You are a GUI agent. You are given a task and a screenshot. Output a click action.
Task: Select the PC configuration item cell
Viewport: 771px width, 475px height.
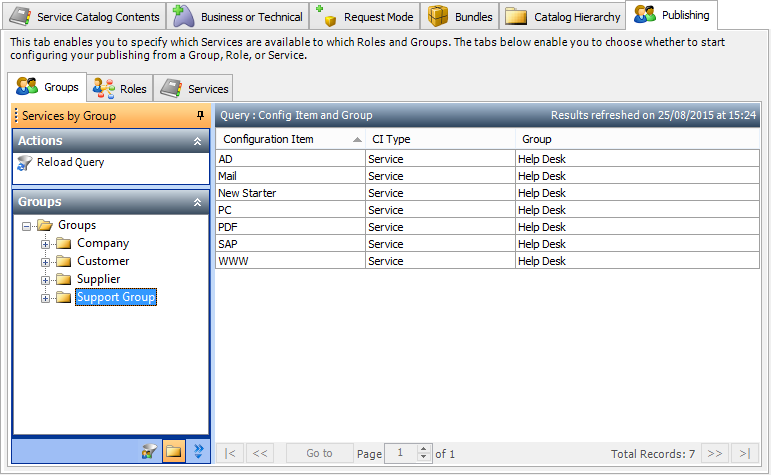coord(290,210)
